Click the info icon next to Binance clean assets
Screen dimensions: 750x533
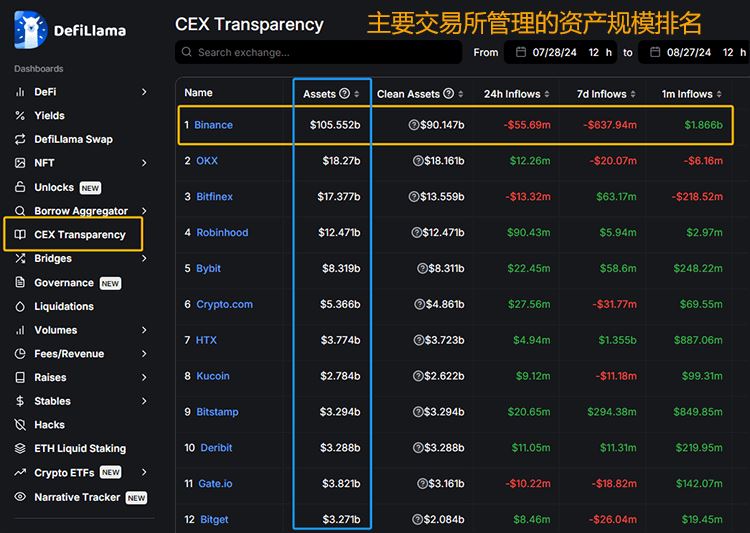[413, 125]
